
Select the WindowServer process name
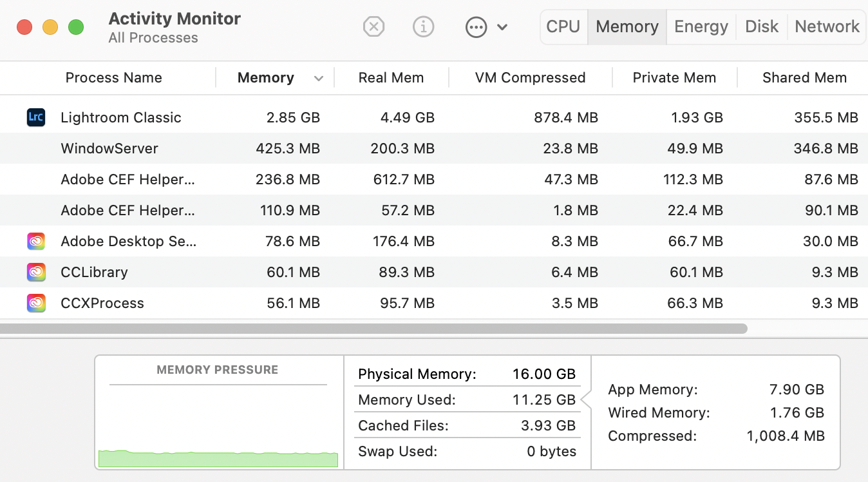coord(109,148)
